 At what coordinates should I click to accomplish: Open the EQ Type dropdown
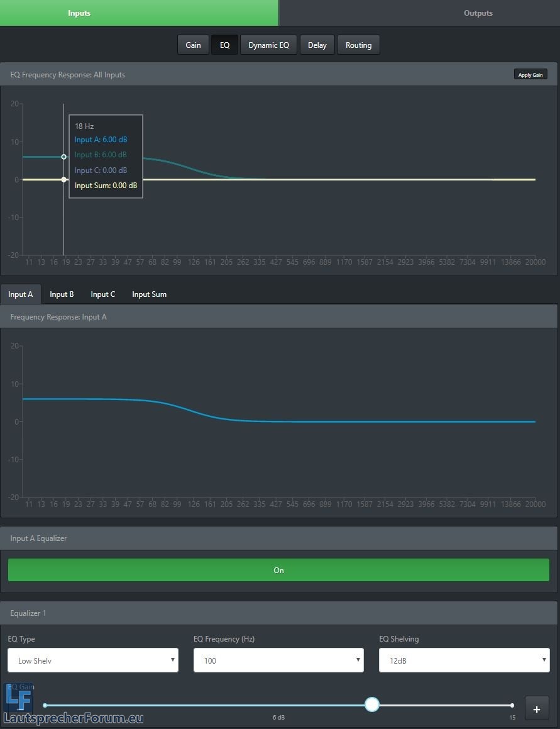93,660
